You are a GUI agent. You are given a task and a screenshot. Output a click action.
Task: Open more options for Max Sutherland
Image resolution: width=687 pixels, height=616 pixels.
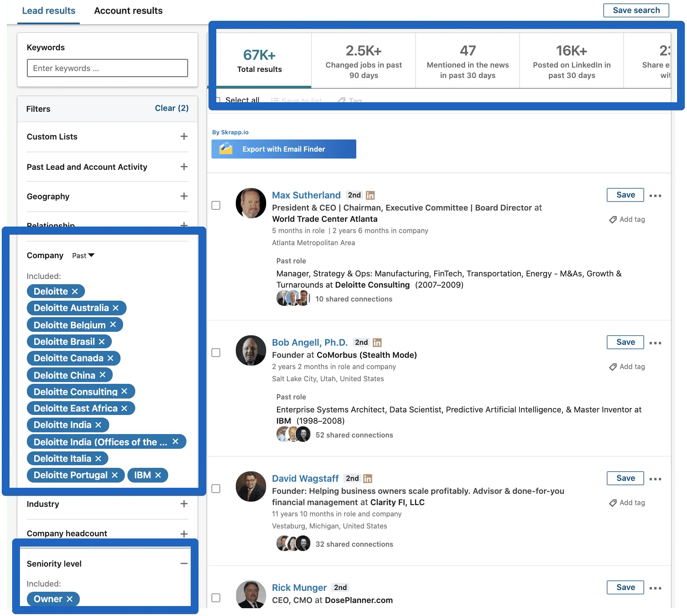655,196
